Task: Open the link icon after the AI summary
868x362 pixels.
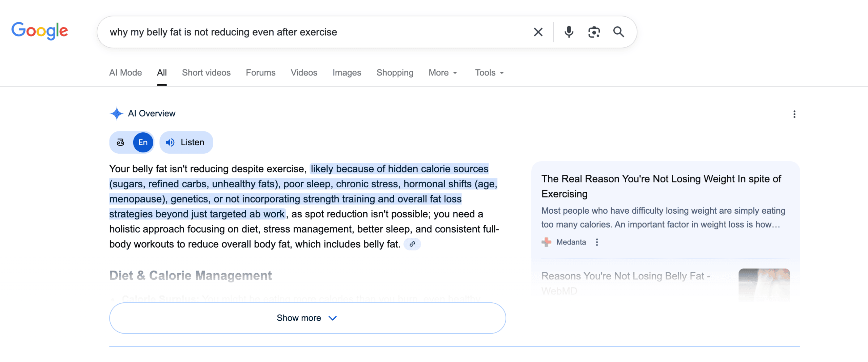Action: pyautogui.click(x=412, y=244)
